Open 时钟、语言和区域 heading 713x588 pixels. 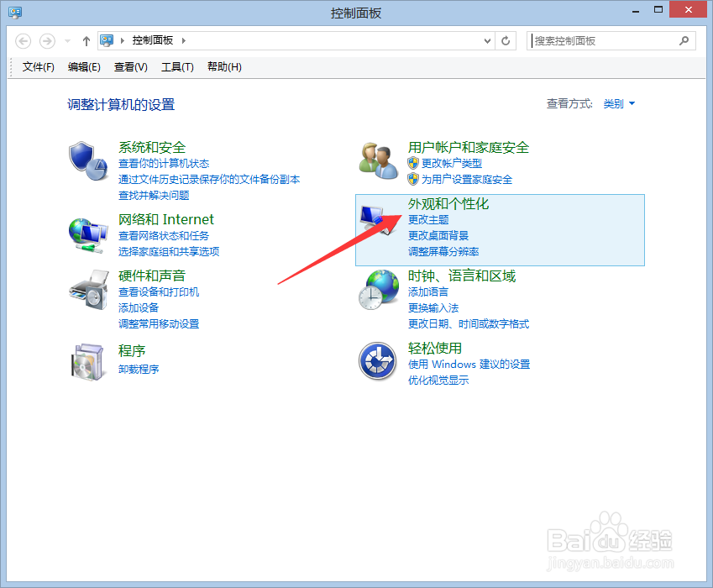pyautogui.click(x=462, y=276)
